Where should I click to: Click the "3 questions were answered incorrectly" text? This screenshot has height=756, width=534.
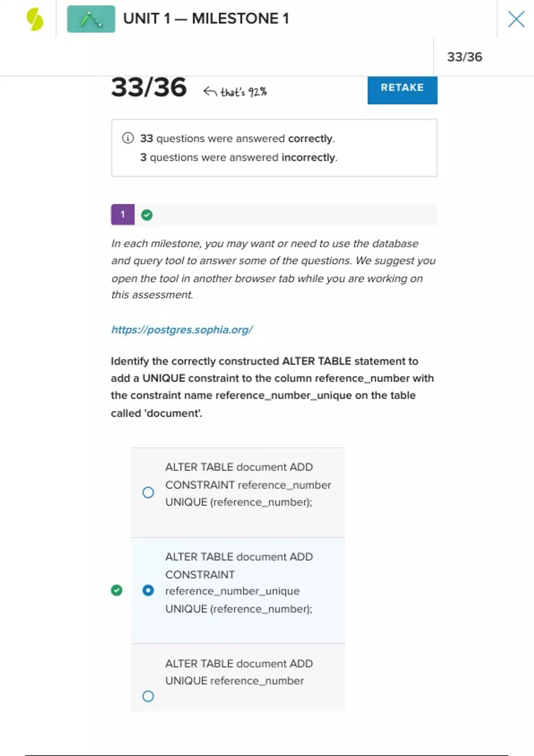point(239,157)
